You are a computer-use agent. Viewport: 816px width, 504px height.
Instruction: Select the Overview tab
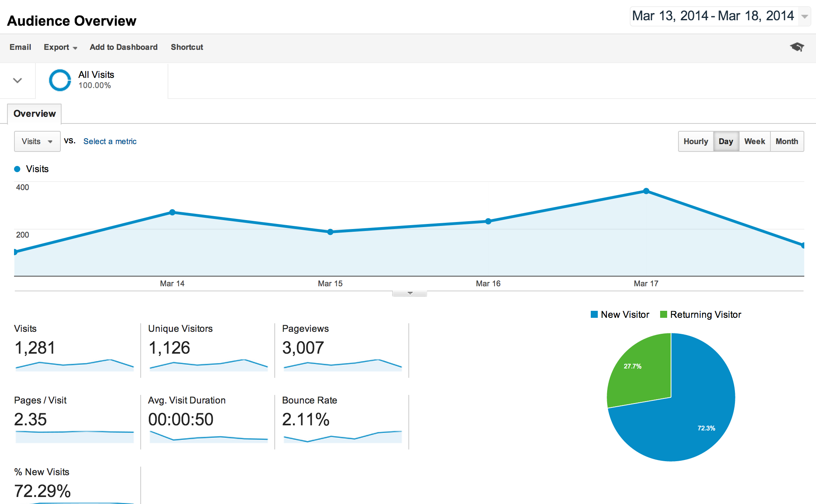point(34,114)
